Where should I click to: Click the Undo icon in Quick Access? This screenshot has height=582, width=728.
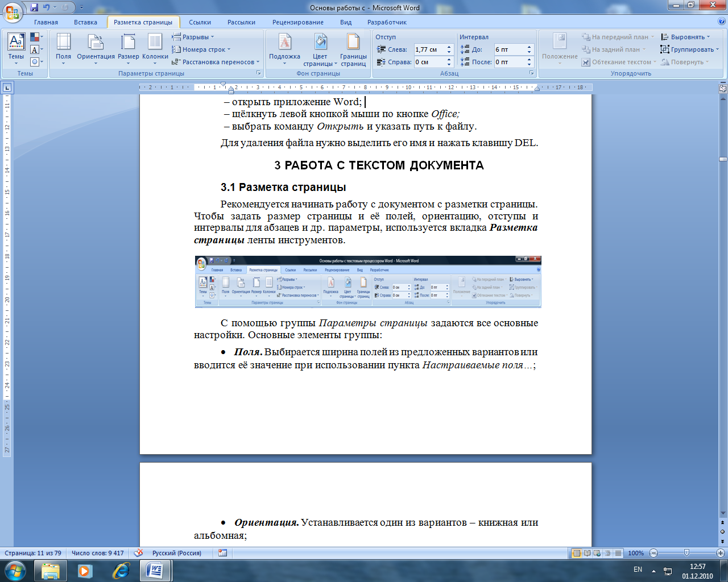point(47,7)
